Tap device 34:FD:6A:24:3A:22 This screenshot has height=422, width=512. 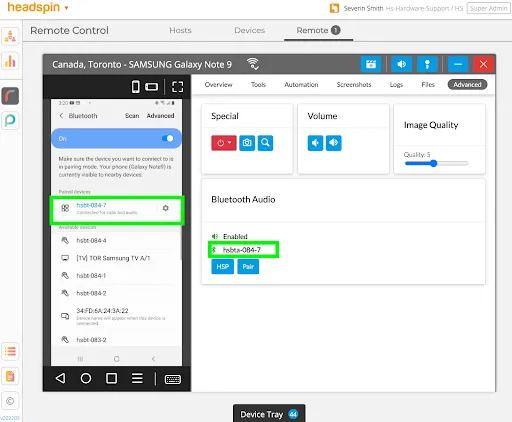(x=117, y=316)
